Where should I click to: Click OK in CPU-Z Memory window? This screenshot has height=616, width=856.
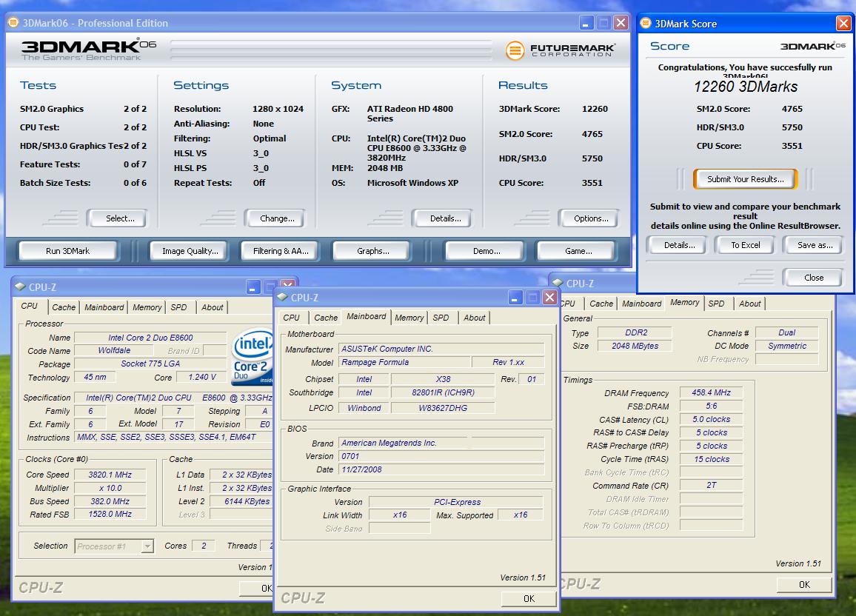click(804, 584)
